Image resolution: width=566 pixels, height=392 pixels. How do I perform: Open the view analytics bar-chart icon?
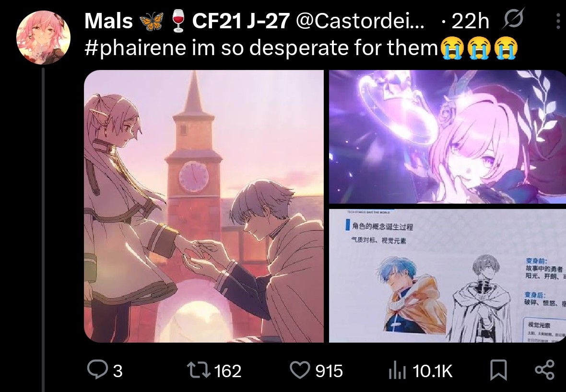click(398, 371)
